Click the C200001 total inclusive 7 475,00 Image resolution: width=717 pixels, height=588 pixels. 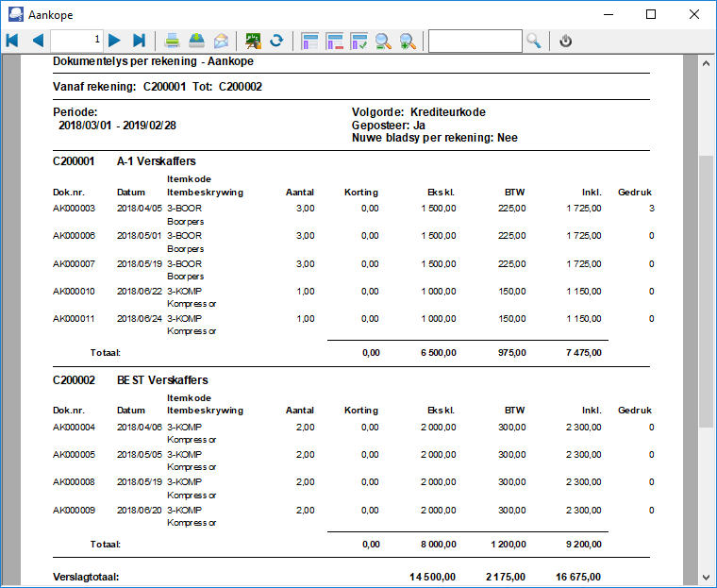(584, 353)
